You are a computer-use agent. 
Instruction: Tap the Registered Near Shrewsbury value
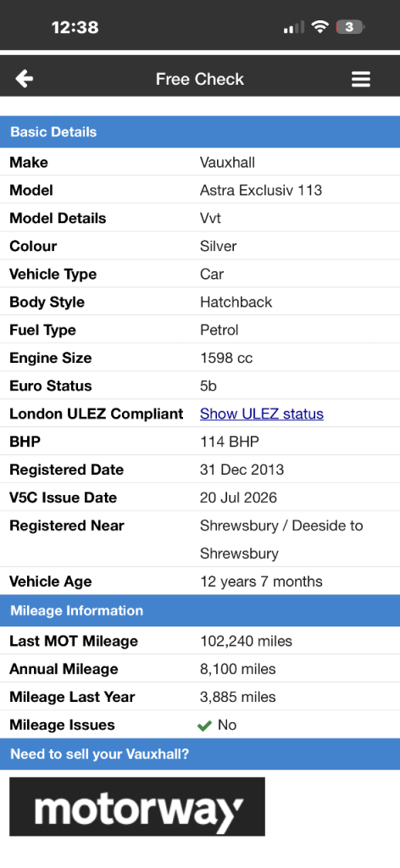click(x=281, y=539)
